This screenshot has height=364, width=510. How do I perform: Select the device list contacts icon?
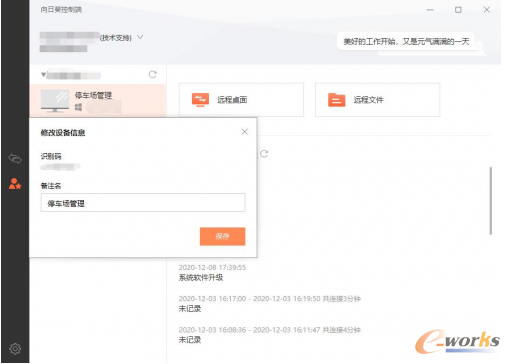(x=15, y=184)
